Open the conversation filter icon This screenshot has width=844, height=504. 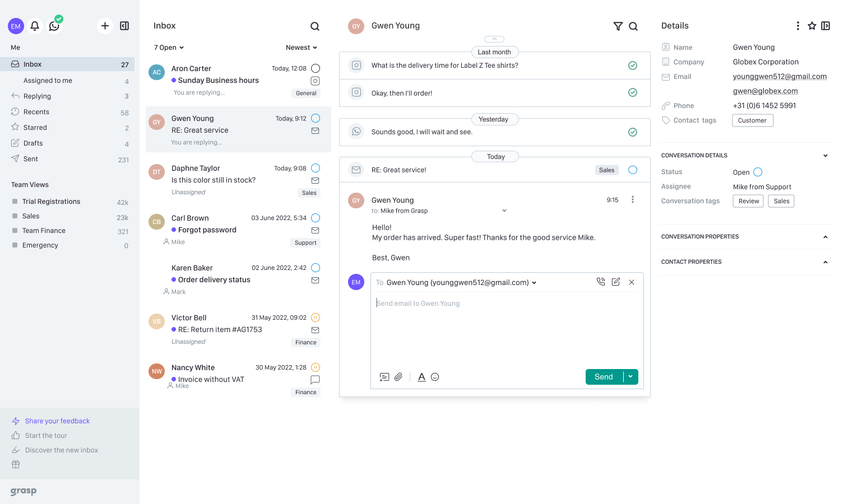tap(618, 26)
